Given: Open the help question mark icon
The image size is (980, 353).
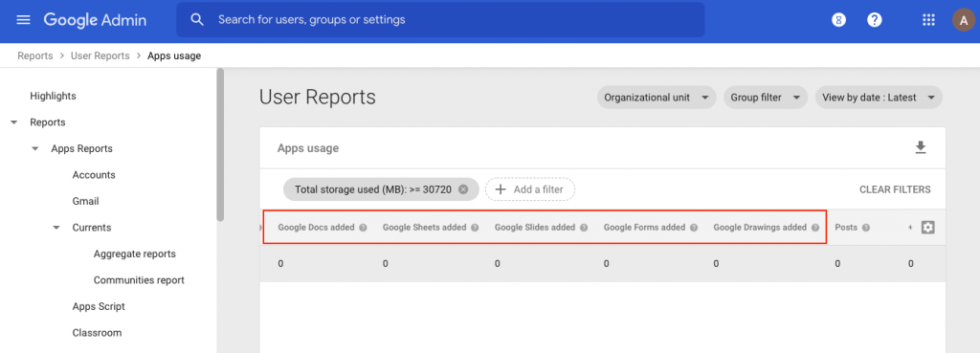Looking at the screenshot, I should click(x=875, y=20).
